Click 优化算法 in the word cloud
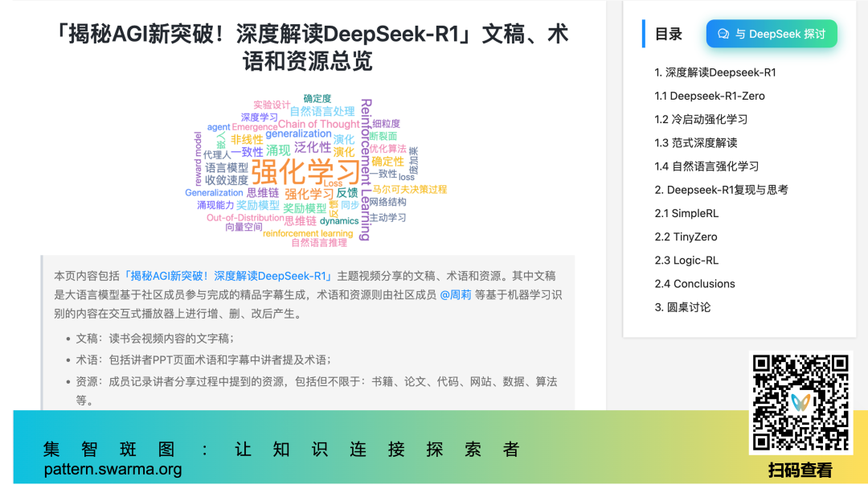Viewport: 868px width, 489px height. coord(387,149)
